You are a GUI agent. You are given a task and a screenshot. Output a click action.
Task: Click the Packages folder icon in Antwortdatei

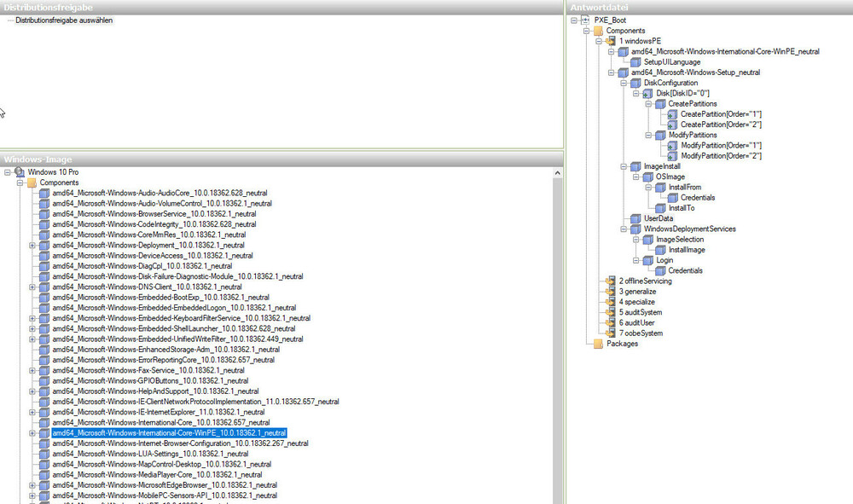[x=597, y=344]
